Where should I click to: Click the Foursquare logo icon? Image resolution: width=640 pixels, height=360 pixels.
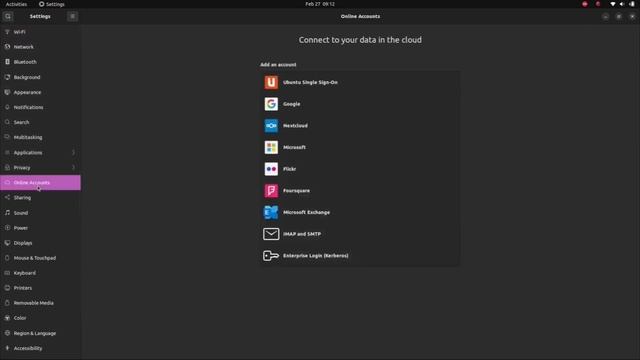point(271,191)
